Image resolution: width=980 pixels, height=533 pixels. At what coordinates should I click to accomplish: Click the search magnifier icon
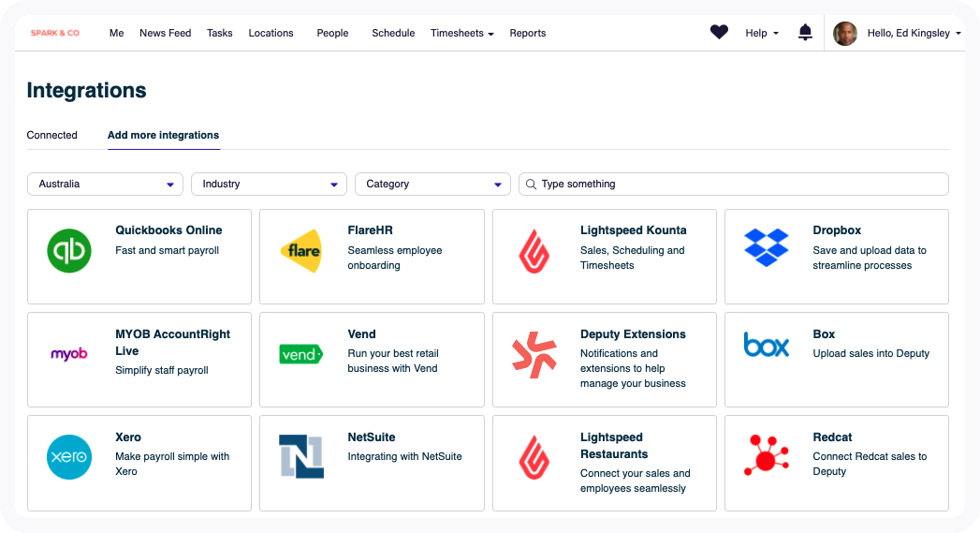click(531, 184)
